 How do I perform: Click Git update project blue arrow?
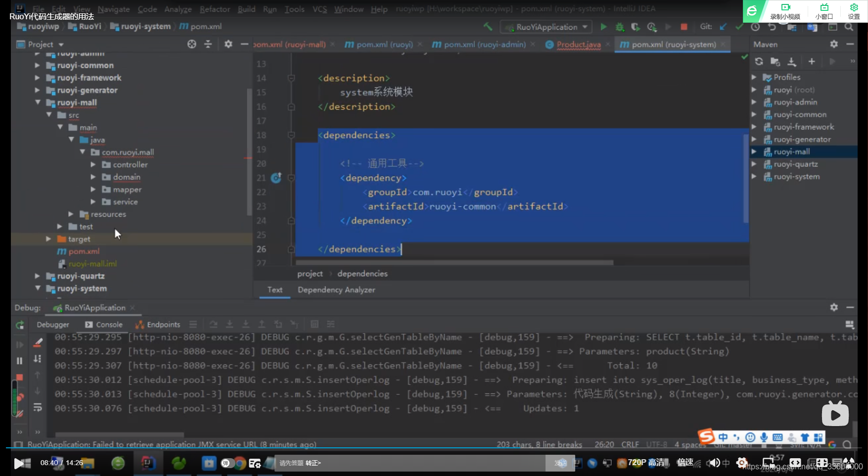pos(723,27)
